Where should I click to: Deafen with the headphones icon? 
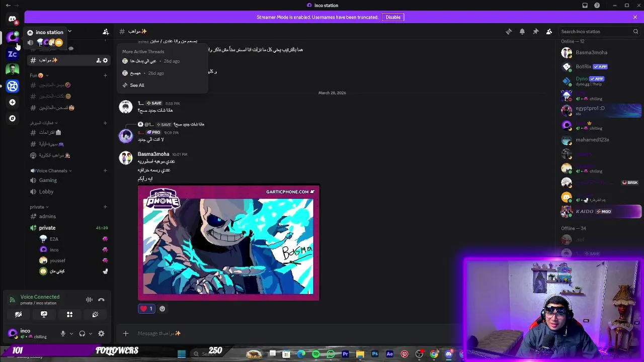[x=82, y=333]
